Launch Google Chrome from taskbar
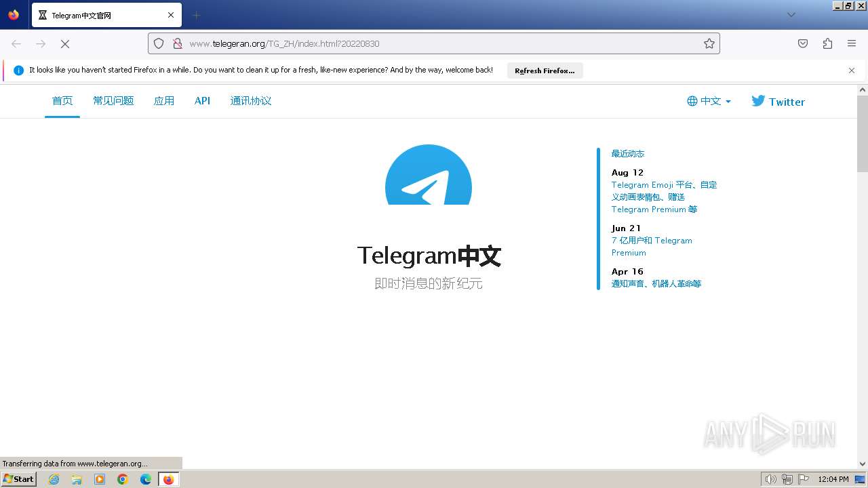This screenshot has width=868, height=488. pos(123,479)
